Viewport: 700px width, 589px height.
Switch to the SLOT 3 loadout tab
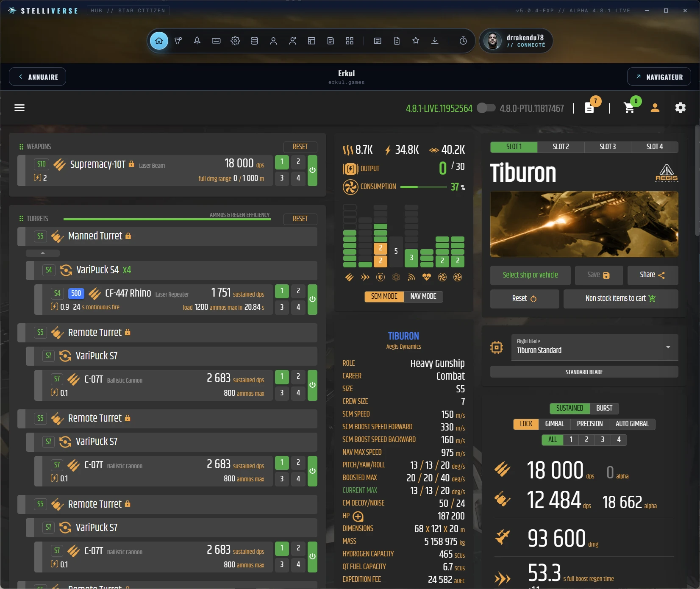pos(608,147)
